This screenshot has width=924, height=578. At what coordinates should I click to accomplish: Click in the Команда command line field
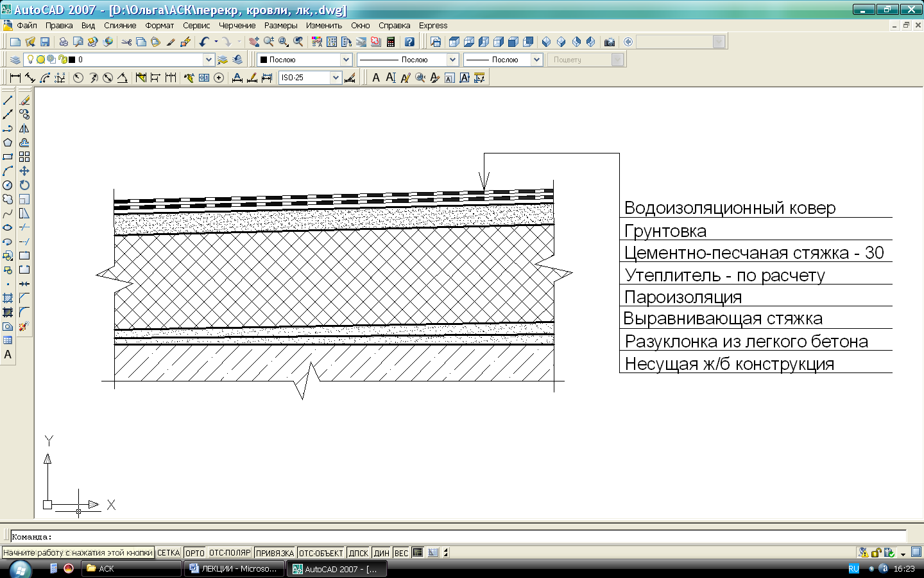[x=449, y=537]
